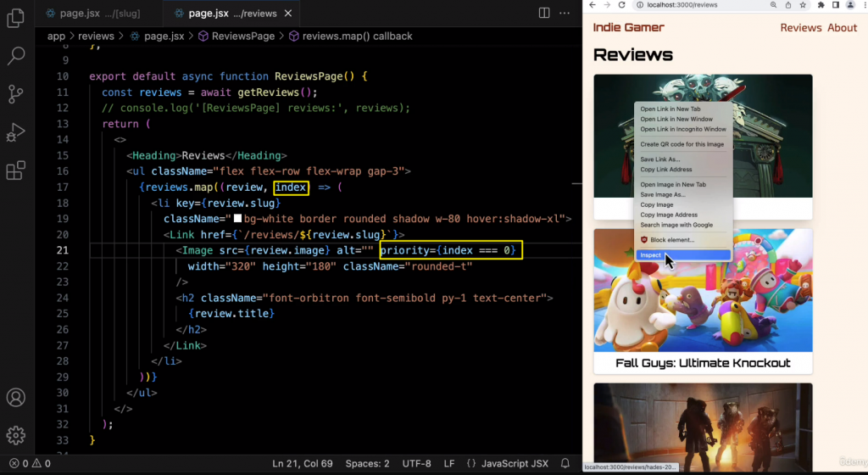Screen dimensions: 868x475
Task: Open the Explorer view in activity bar
Action: (x=15, y=18)
